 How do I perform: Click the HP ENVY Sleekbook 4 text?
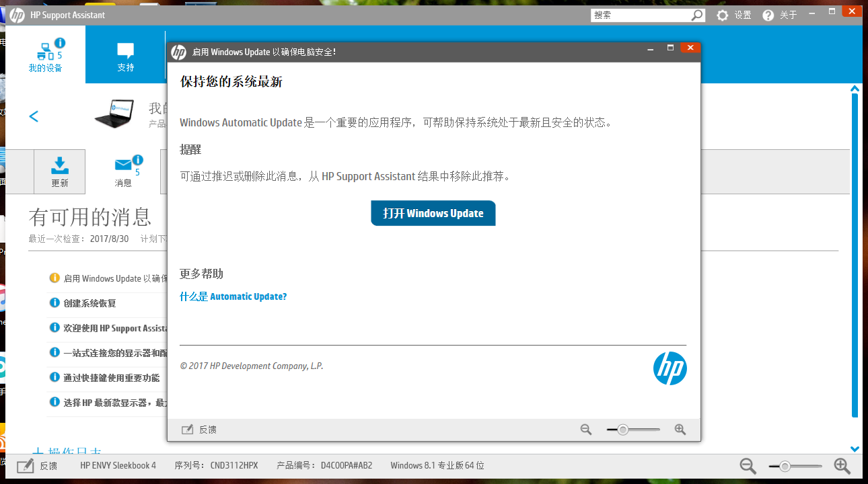118,465
